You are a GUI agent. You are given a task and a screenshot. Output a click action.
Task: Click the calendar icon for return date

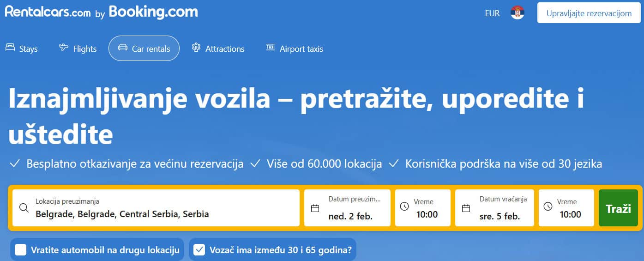tap(466, 208)
